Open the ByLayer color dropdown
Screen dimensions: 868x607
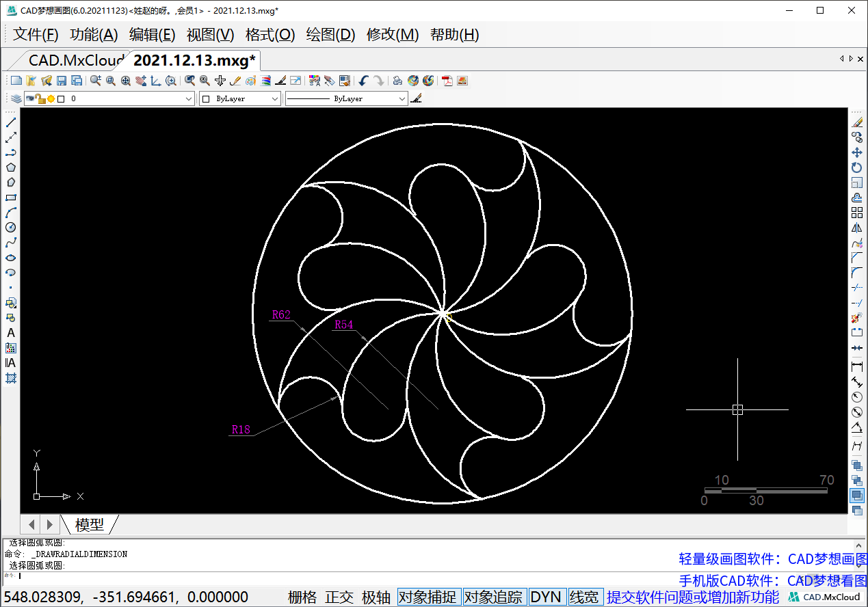275,99
